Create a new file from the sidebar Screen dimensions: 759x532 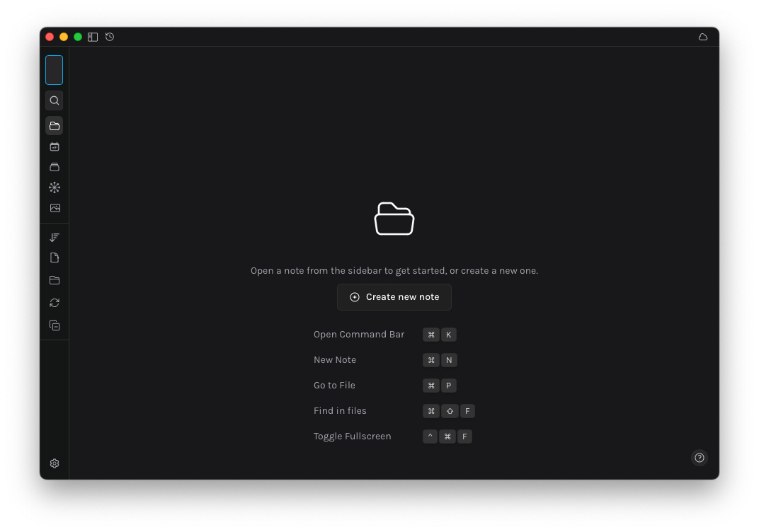pos(54,257)
